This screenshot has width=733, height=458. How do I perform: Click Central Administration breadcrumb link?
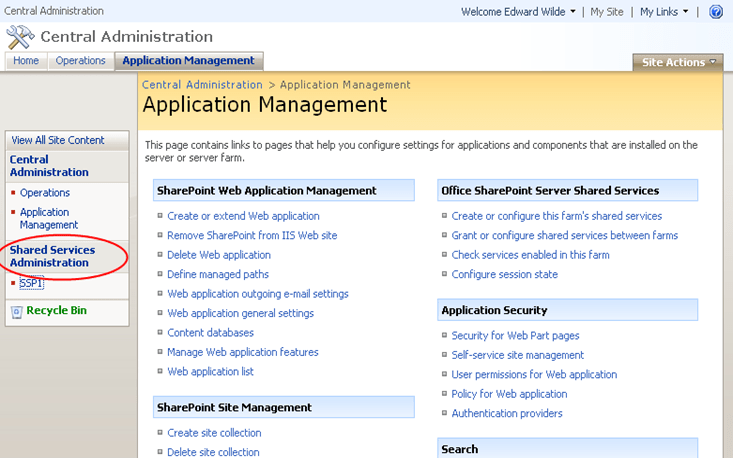pyautogui.click(x=202, y=85)
